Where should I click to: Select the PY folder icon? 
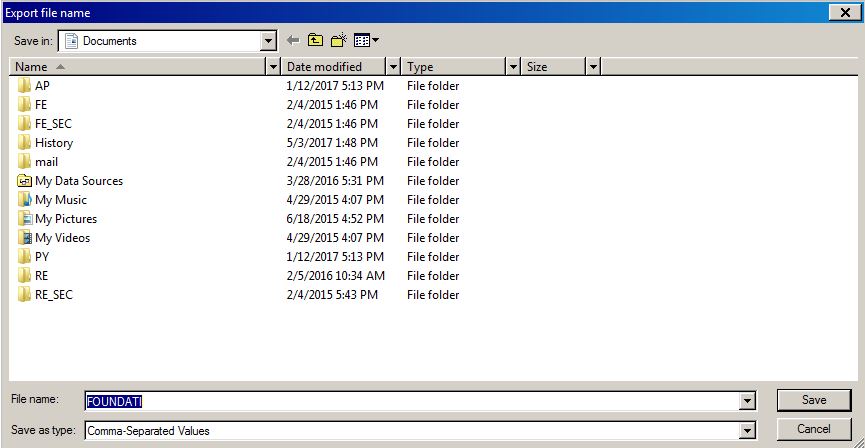tap(24, 257)
